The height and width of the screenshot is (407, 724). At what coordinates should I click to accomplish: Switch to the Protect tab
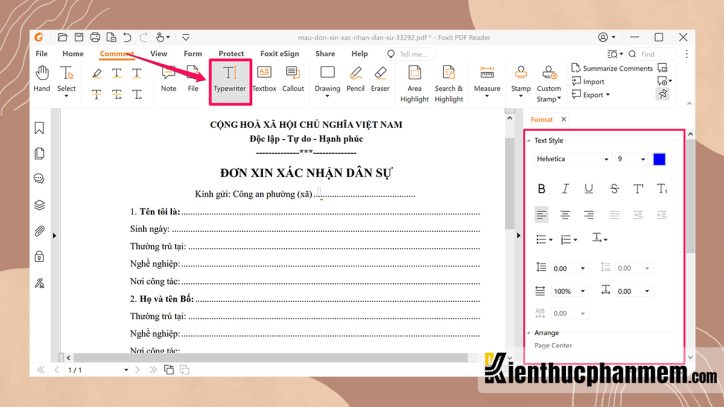(231, 54)
